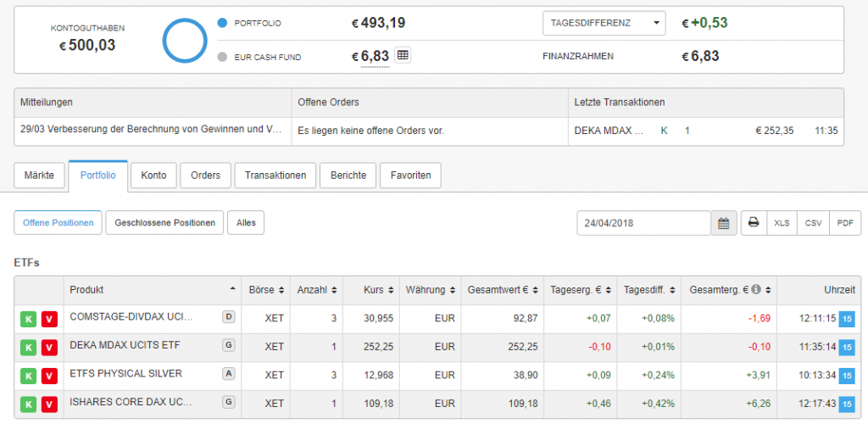This screenshot has height=424, width=868.
Task: Open the Tagesdifferenz dropdown
Action: pos(604,23)
